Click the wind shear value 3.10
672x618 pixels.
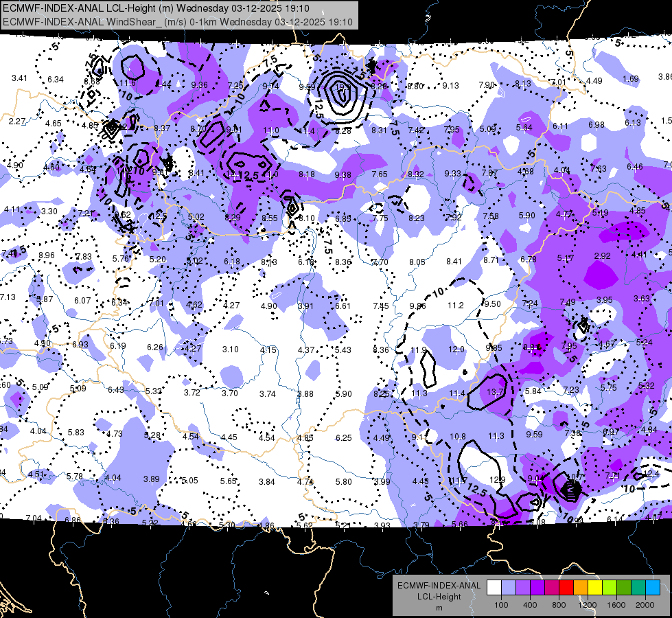coord(230,349)
